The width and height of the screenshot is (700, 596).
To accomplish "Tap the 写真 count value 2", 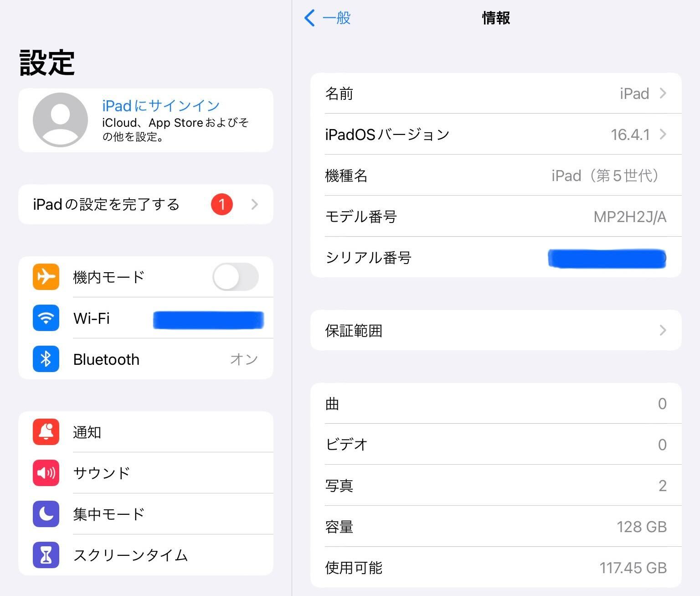I will click(x=663, y=486).
